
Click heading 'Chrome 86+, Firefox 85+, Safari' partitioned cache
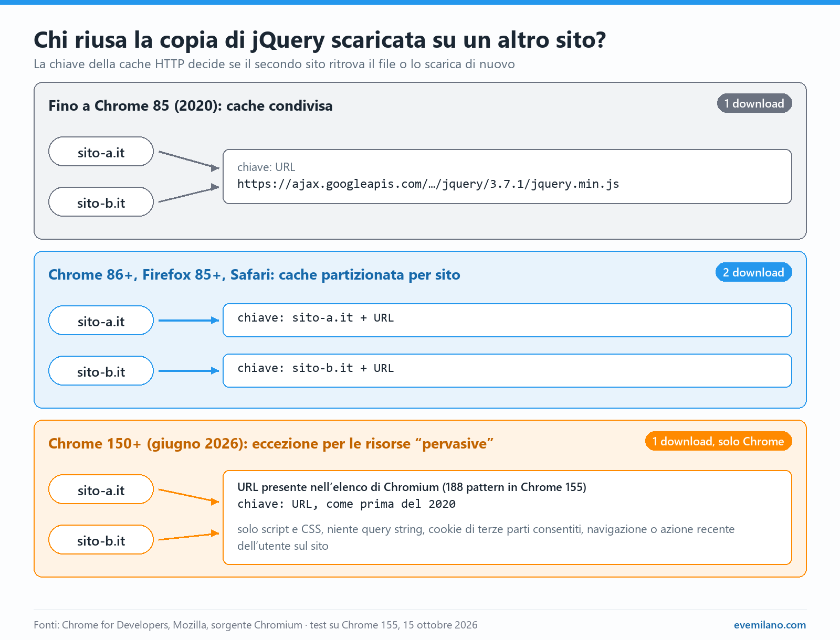click(x=254, y=275)
